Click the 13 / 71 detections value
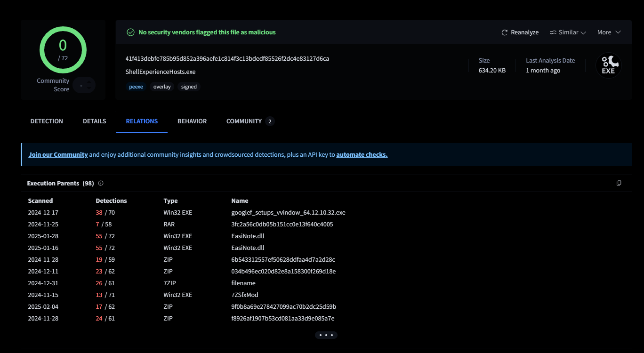The width and height of the screenshot is (644, 353). 105,295
